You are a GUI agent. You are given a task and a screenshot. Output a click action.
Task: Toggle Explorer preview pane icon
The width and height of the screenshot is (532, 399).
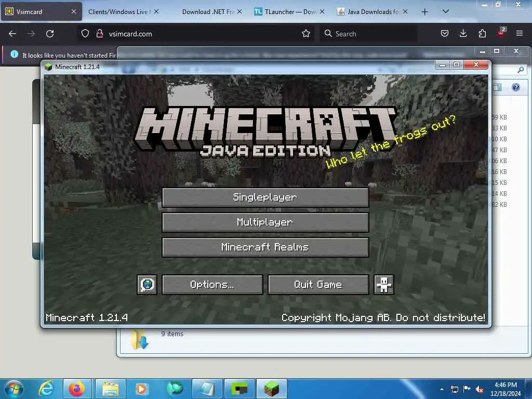(x=497, y=87)
